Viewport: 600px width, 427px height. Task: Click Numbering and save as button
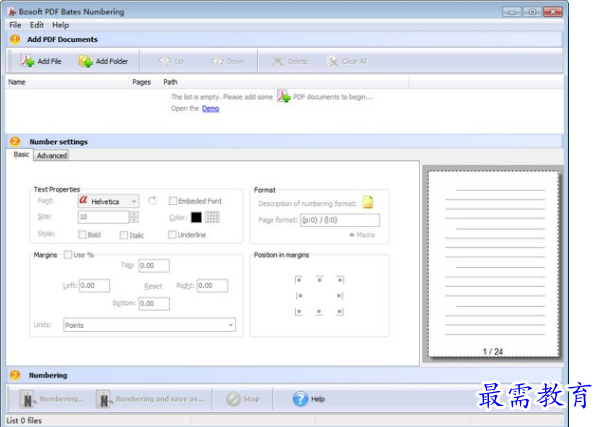[150, 399]
